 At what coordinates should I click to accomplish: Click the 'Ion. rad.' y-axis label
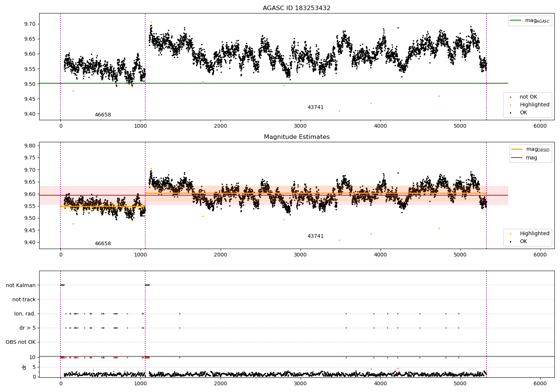tap(25, 314)
